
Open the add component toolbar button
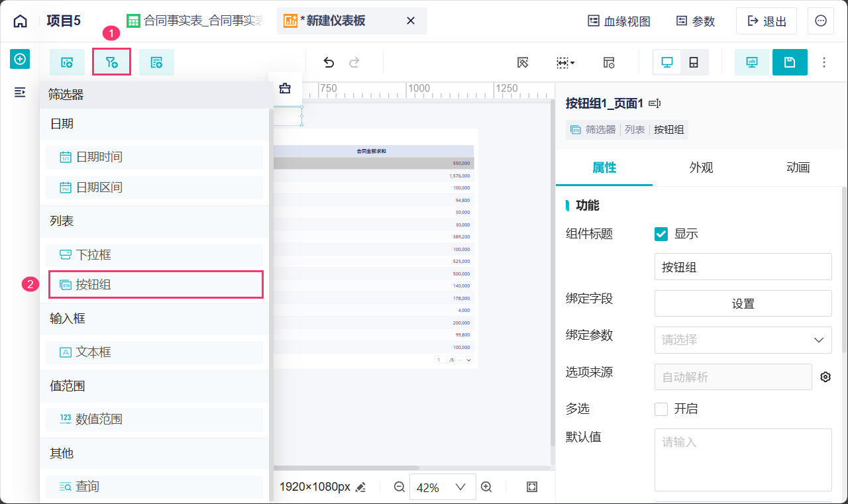click(67, 62)
